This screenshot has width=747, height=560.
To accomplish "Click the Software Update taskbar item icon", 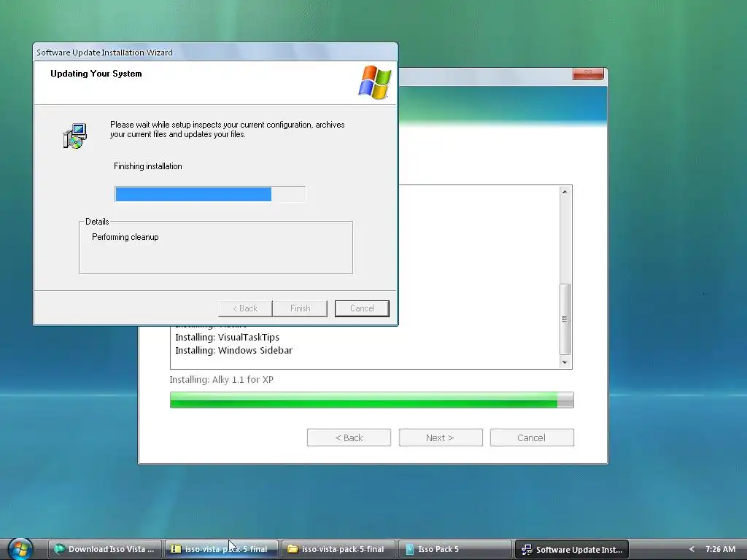I will (x=527, y=549).
